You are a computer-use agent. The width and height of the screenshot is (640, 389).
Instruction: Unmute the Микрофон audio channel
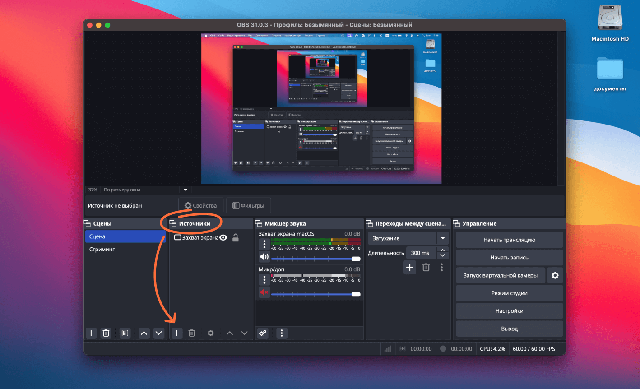(264, 293)
